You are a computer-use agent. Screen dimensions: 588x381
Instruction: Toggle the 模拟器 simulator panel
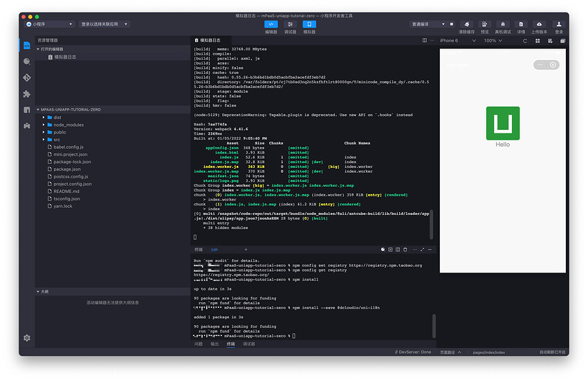tap(309, 24)
